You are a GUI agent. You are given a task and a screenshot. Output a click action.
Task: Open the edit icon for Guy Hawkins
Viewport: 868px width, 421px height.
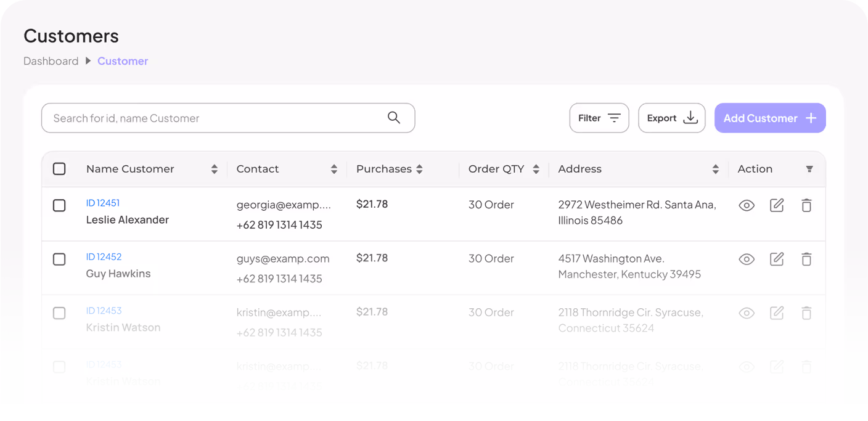[x=776, y=259]
